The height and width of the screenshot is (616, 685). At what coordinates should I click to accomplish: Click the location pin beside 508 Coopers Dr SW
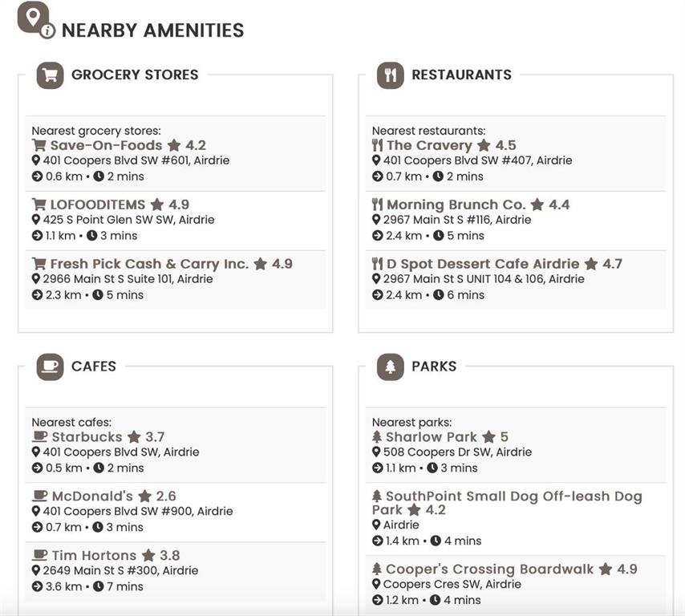click(376, 452)
